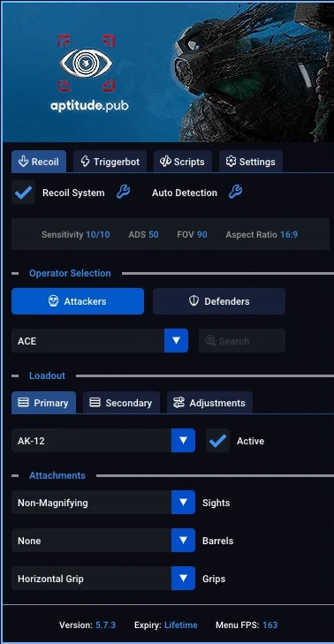Switch to the Secondary loadout tab
Image resolution: width=334 pixels, height=644 pixels.
[x=121, y=403]
